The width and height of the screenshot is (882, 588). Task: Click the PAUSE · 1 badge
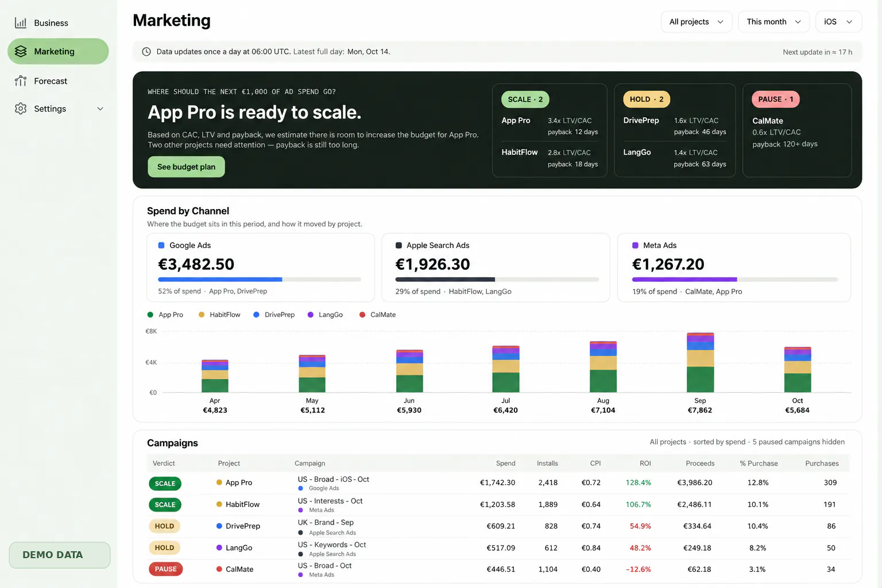pos(776,99)
